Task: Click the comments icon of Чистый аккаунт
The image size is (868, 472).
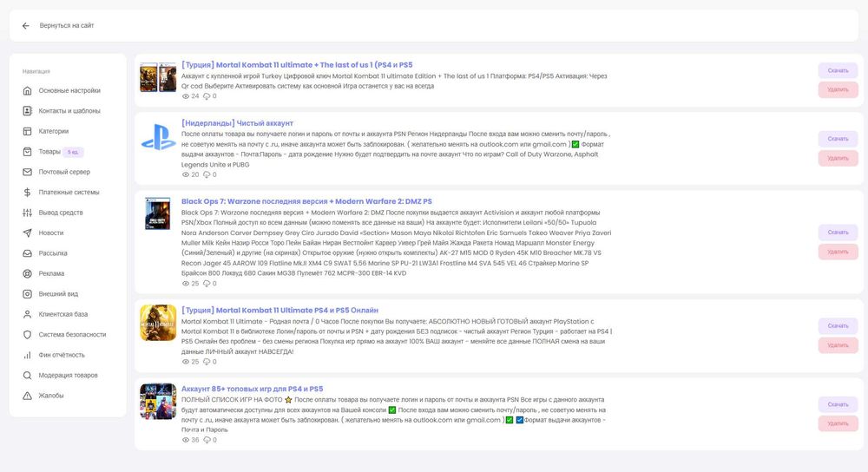Action: [x=207, y=175]
